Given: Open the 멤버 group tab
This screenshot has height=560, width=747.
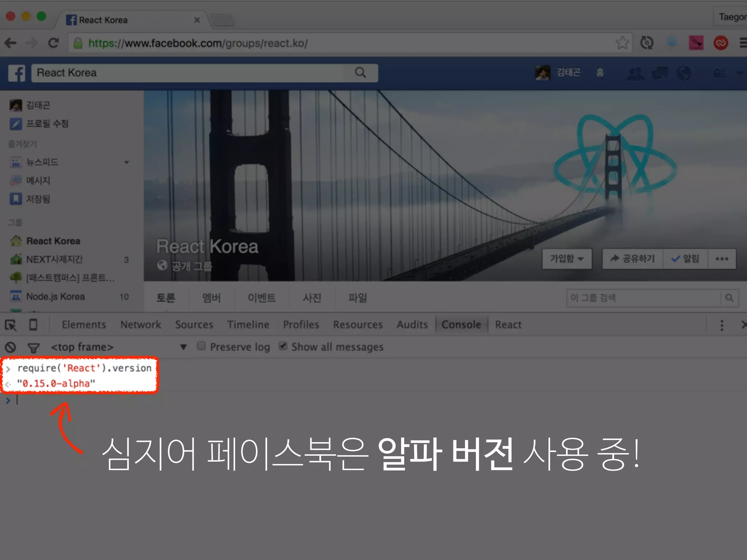Looking at the screenshot, I should coord(212,298).
